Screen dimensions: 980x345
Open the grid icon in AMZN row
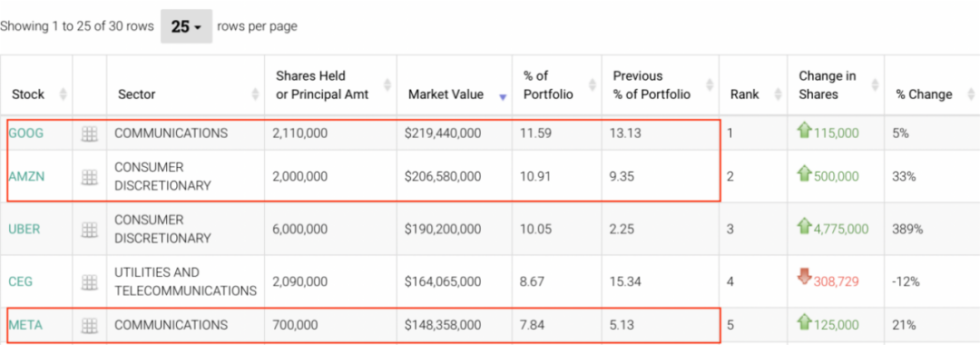click(x=90, y=177)
